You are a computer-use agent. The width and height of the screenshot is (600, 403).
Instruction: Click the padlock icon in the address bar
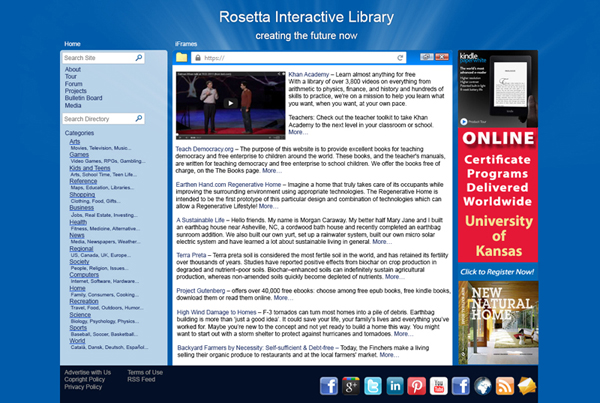click(x=198, y=58)
